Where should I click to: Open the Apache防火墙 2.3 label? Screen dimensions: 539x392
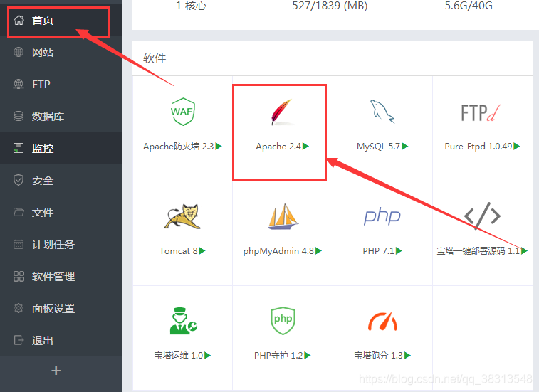pos(179,147)
